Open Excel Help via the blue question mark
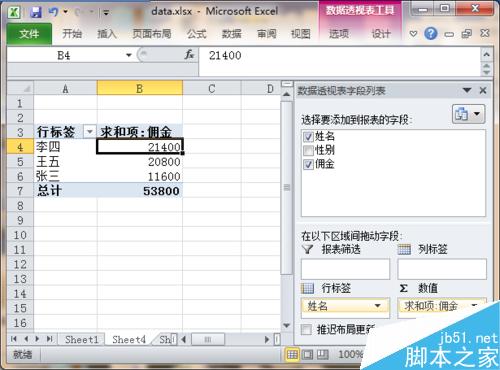This screenshot has width=500, height=370. [431, 34]
